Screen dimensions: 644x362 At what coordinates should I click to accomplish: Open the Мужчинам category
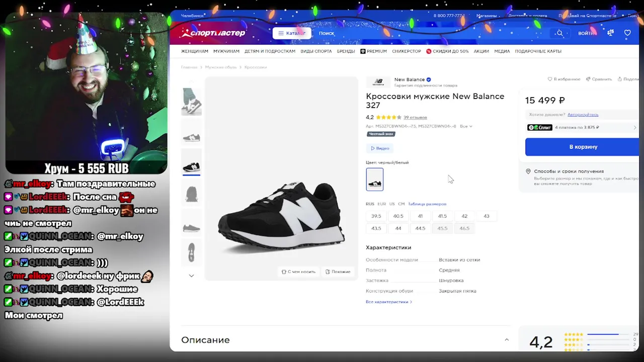point(226,51)
